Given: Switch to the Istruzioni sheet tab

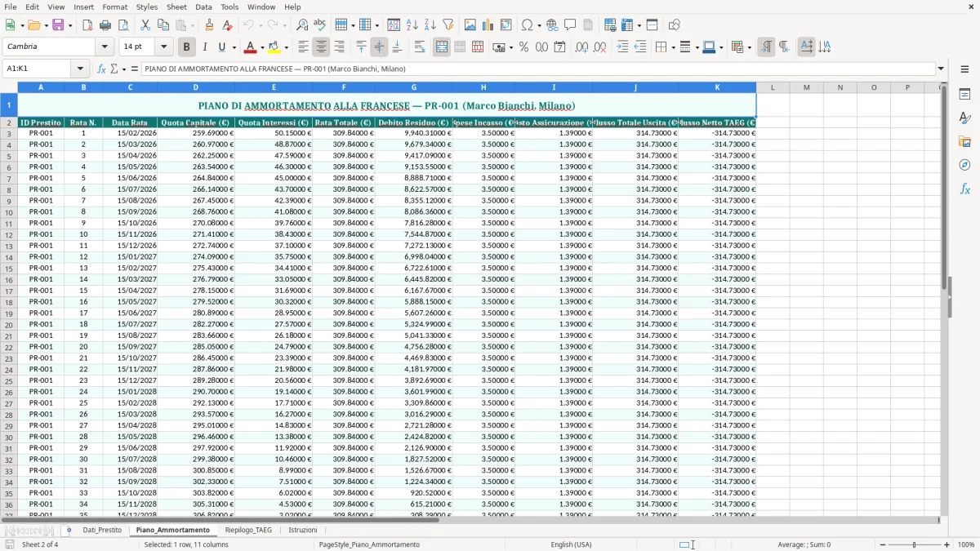Looking at the screenshot, I should (303, 530).
